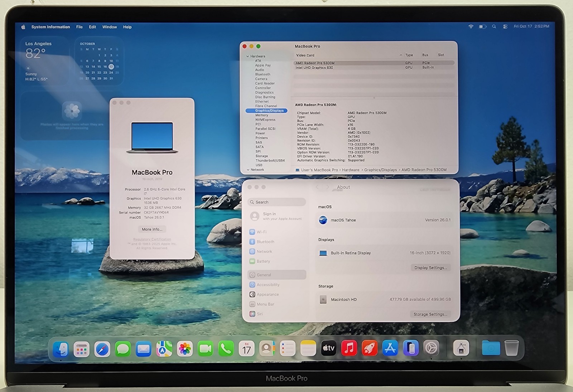Open Spotlight search in menu bar
This screenshot has width=573, height=392.
click(494, 26)
